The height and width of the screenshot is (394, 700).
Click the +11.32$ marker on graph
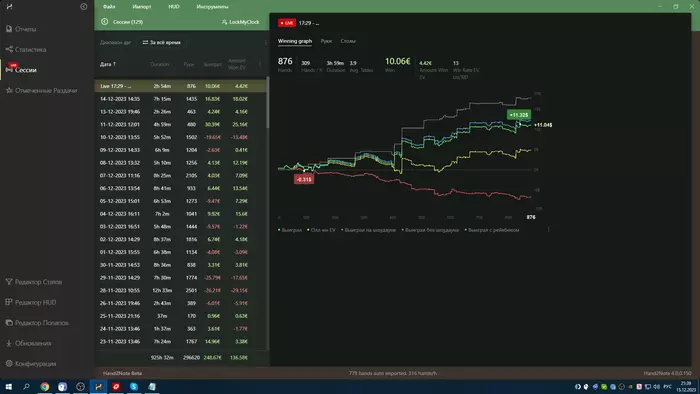point(519,115)
